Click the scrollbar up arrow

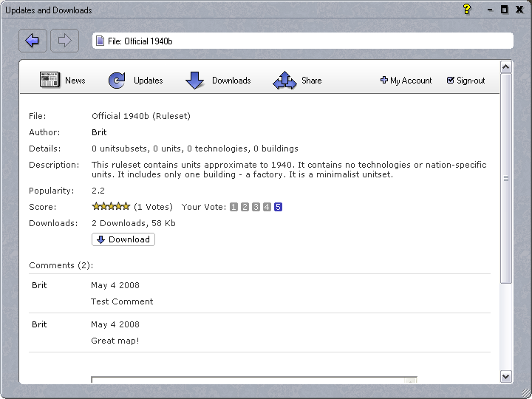pos(505,67)
